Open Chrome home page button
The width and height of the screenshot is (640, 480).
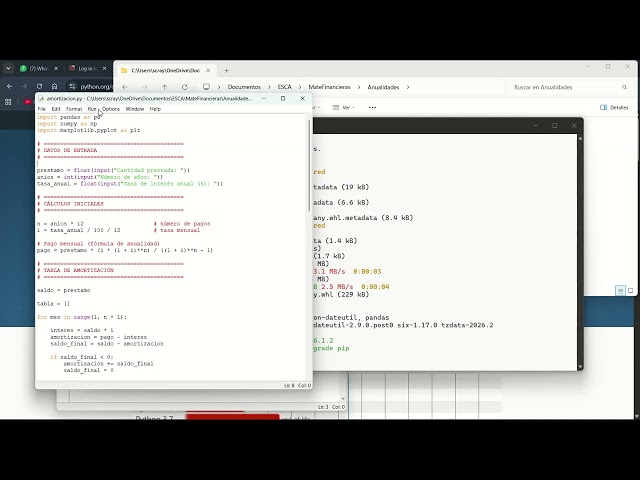click(x=54, y=87)
